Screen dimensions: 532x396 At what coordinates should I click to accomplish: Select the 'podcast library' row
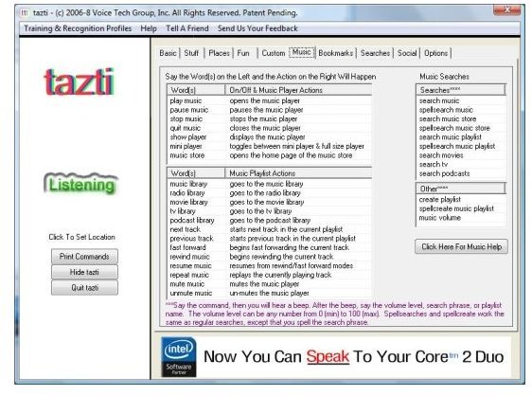270,221
